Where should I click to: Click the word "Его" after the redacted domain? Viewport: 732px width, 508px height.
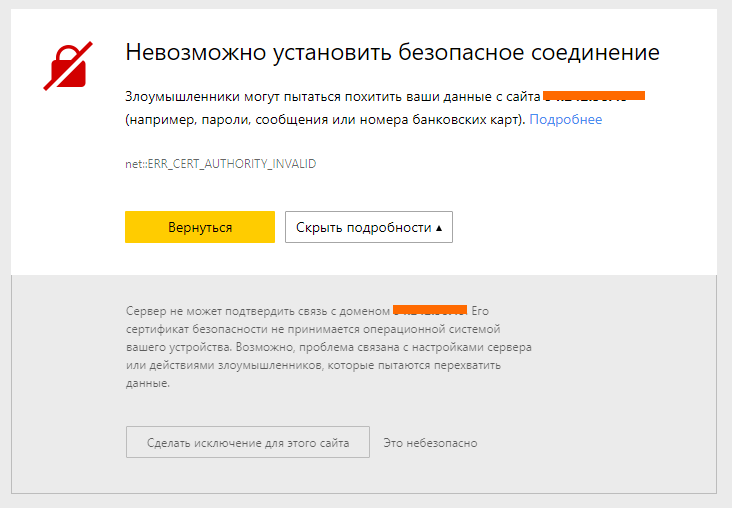(x=481, y=310)
